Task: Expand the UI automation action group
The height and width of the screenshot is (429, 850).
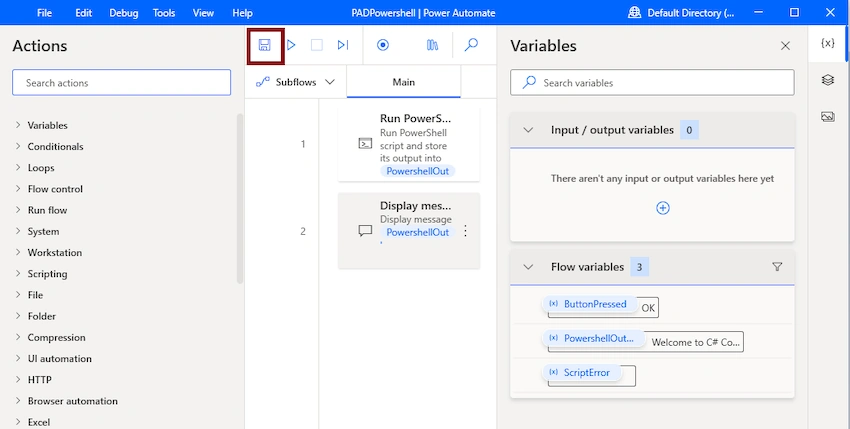Action: [18, 357]
